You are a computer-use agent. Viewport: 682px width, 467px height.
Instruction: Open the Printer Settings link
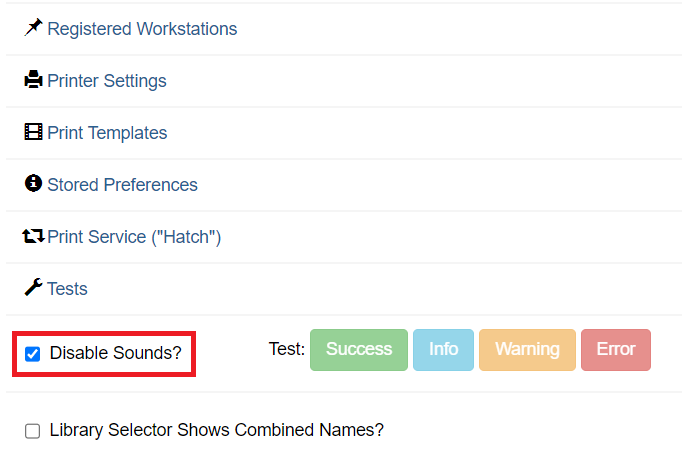(x=107, y=81)
